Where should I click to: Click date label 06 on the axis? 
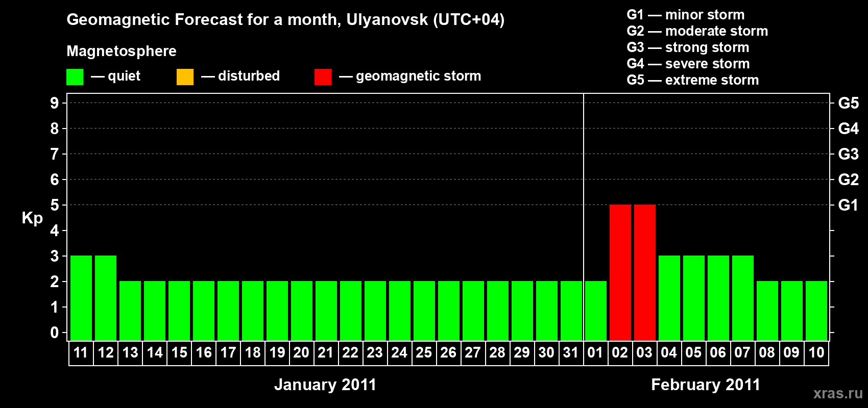(718, 352)
